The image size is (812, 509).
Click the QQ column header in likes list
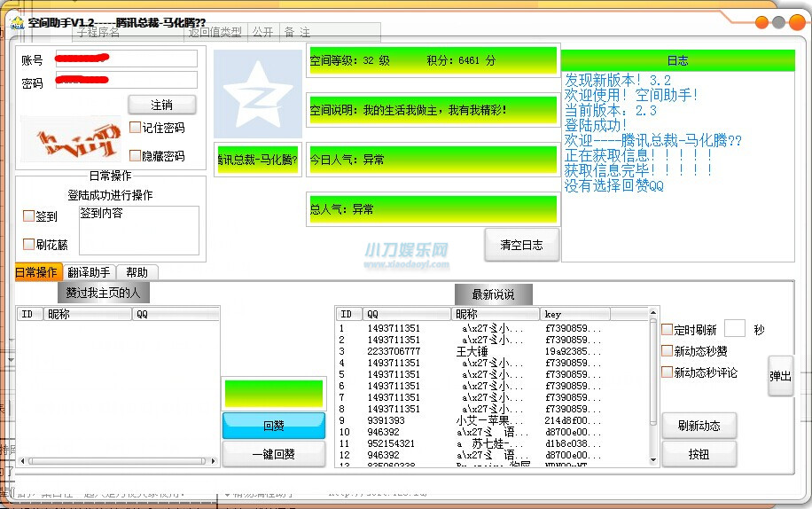tap(176, 314)
